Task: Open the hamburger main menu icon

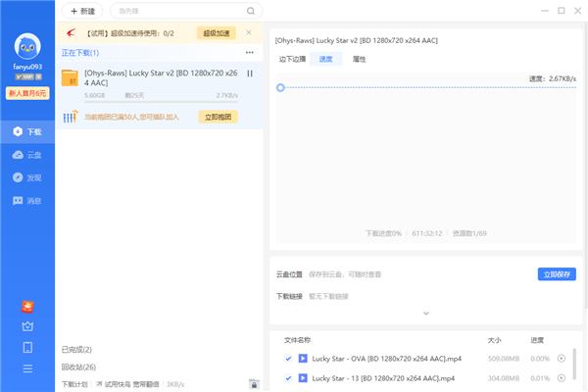Action: (x=27, y=368)
